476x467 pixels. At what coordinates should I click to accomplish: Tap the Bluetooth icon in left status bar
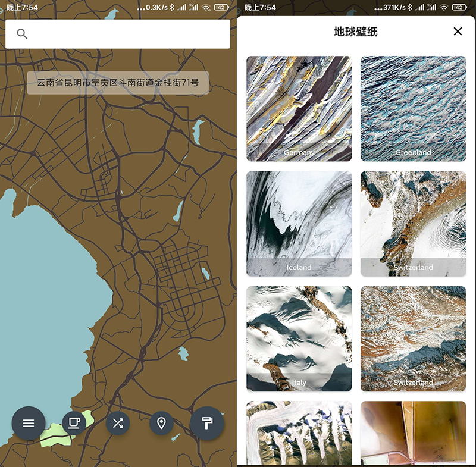(x=172, y=7)
